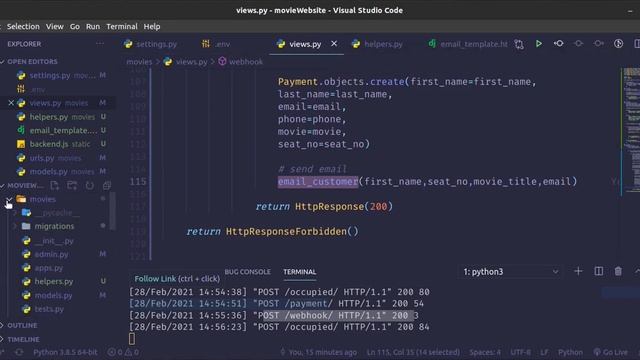Close the views.py editor tab

tap(334, 43)
